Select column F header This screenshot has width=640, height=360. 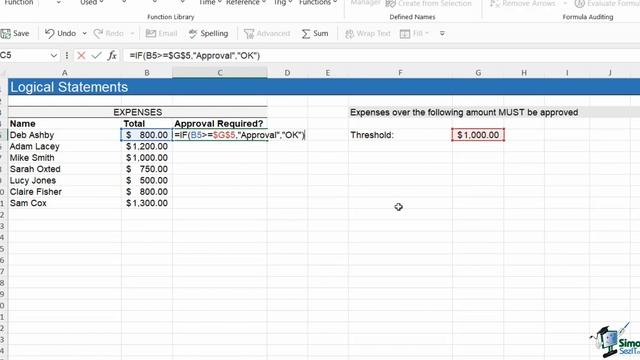[400, 73]
